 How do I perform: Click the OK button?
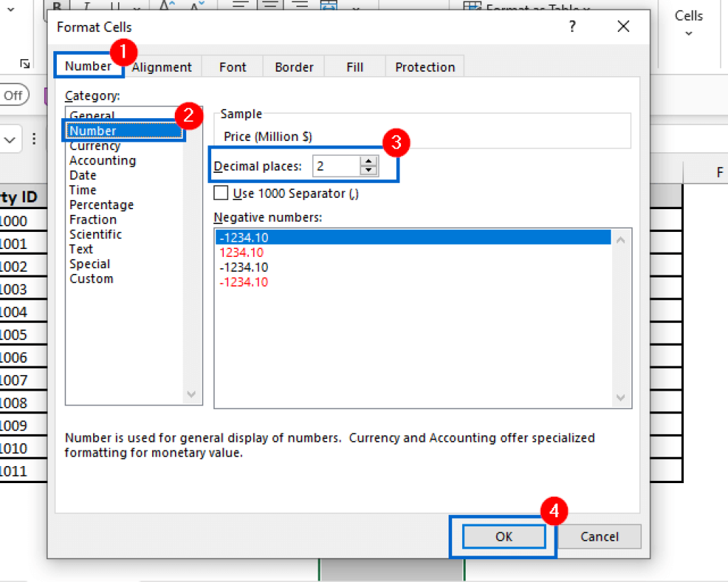pyautogui.click(x=503, y=536)
